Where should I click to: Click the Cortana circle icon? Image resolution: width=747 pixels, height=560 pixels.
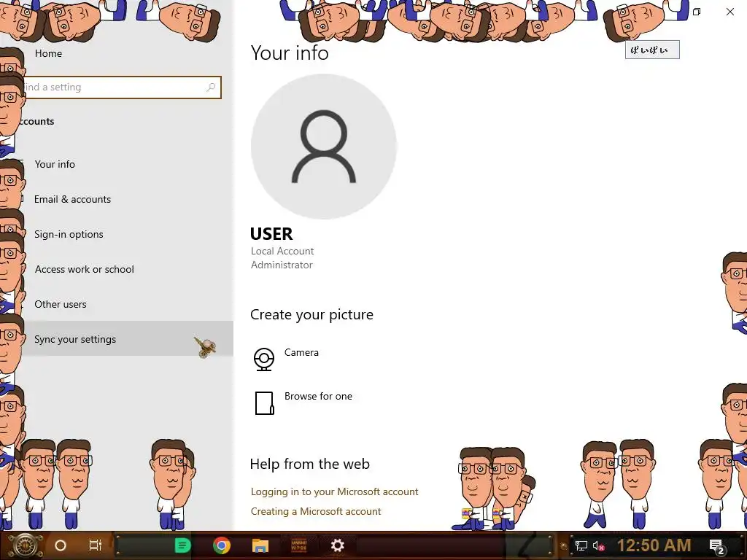pos(61,545)
